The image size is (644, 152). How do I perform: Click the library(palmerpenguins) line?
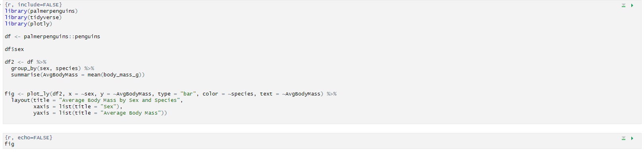pos(41,11)
